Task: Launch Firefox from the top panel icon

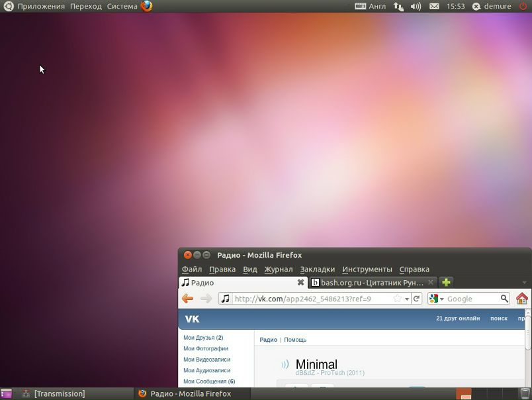Action: pos(146,6)
